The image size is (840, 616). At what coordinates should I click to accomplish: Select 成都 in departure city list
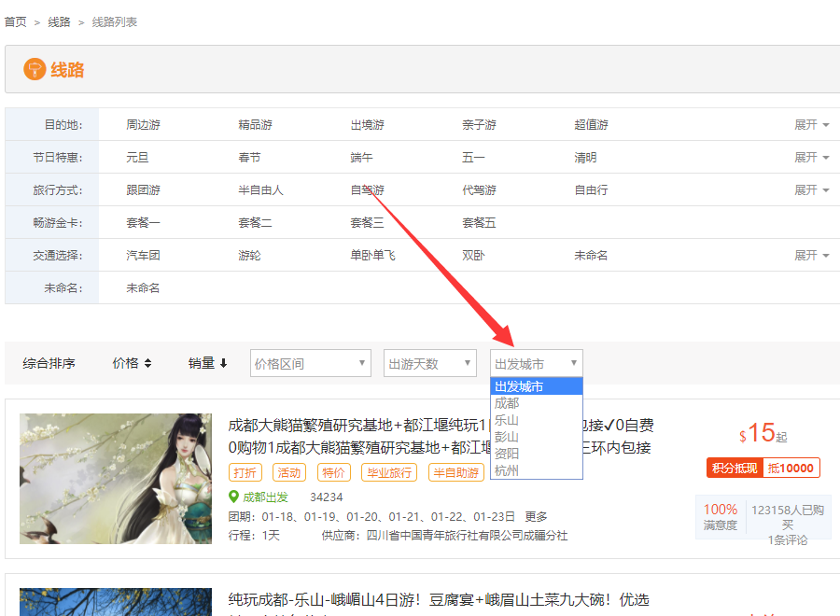tap(508, 403)
